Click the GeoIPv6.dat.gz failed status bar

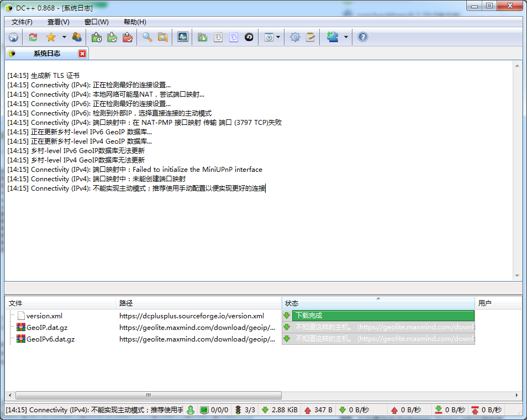378,339
